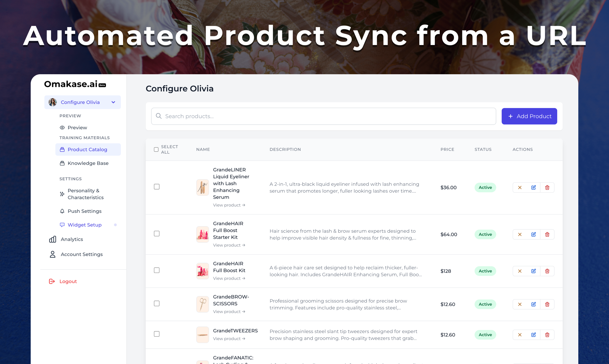Open View product link for GrandeTWEEZERS
Image resolution: width=609 pixels, height=364 pixels.
click(229, 338)
